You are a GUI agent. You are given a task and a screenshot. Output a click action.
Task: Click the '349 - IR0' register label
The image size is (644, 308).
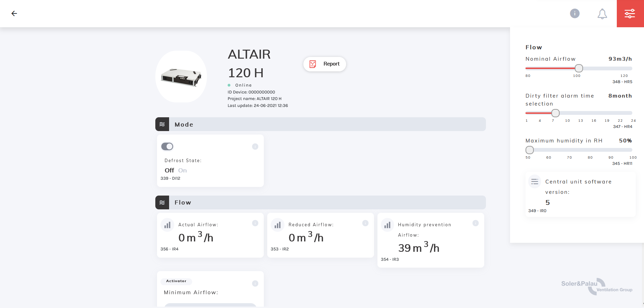[537, 211]
